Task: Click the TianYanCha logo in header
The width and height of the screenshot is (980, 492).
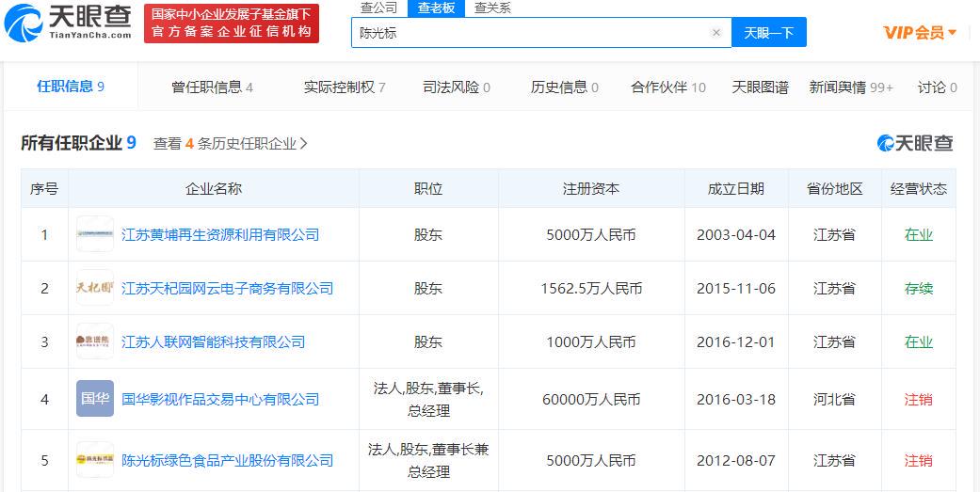Action: coord(68,23)
